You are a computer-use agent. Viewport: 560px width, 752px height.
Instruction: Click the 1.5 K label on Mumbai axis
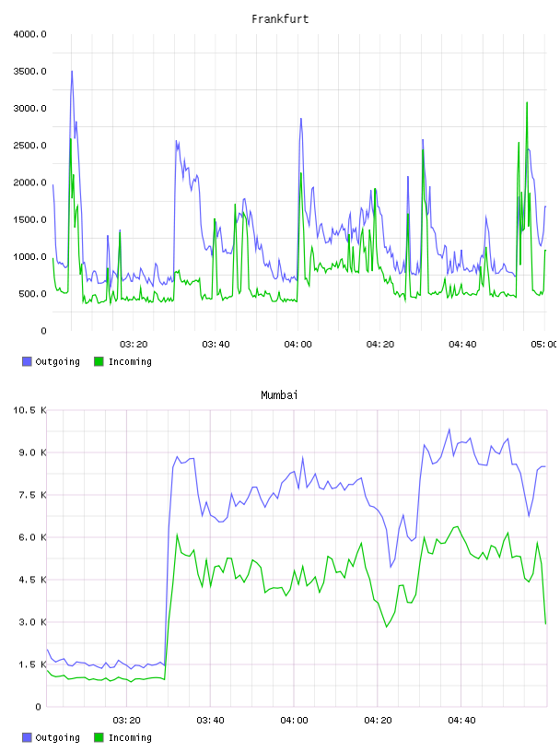(x=32, y=664)
